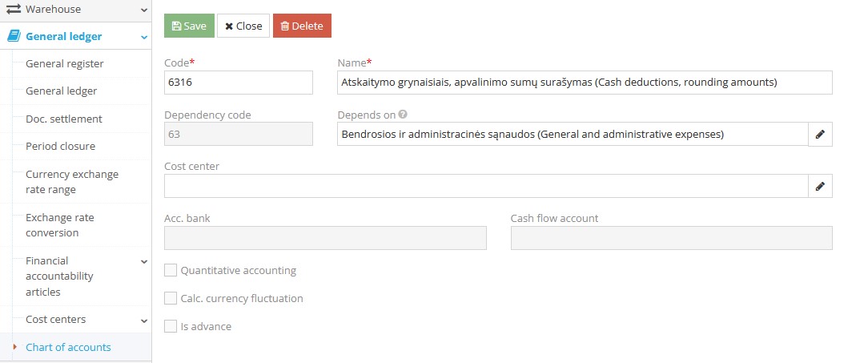Toggle Calc. currency fluctuation checkbox
The width and height of the screenshot is (868, 363).
(171, 298)
